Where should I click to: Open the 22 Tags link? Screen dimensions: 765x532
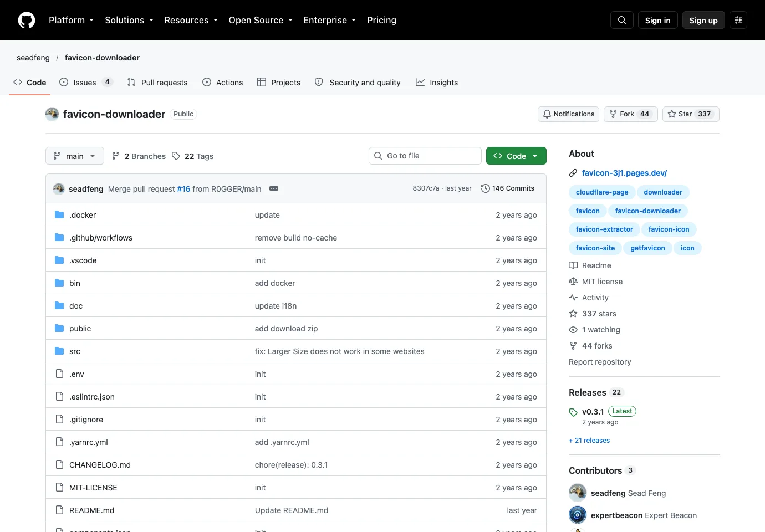tap(192, 156)
